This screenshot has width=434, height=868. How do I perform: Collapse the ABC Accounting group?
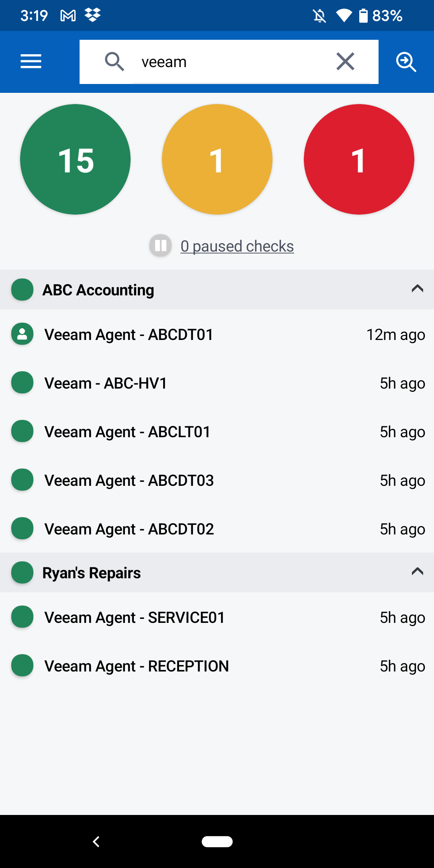418,289
